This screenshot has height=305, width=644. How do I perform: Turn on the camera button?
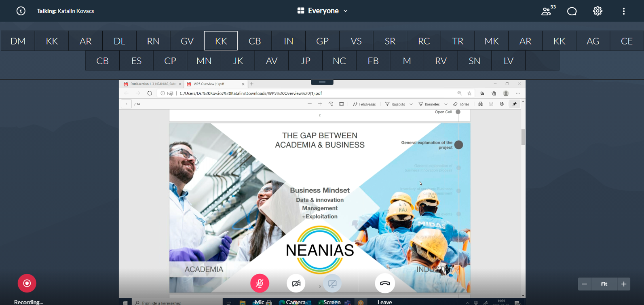296,284
